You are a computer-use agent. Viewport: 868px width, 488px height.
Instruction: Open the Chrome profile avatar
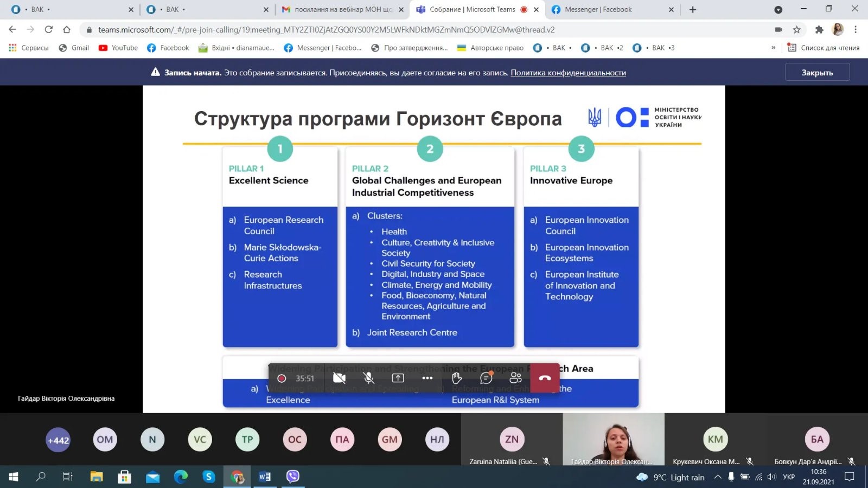tap(838, 29)
